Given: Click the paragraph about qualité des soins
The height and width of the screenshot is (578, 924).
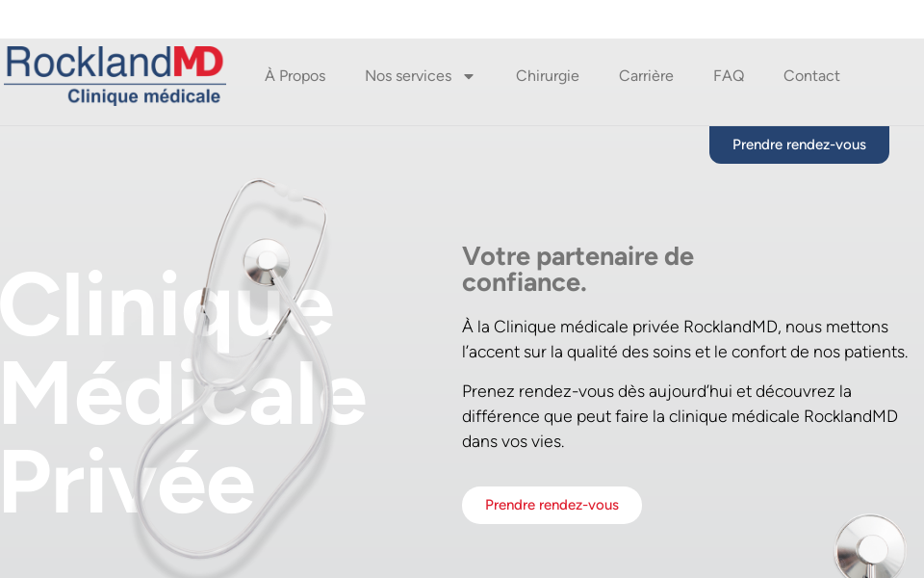Looking at the screenshot, I should tap(684, 339).
